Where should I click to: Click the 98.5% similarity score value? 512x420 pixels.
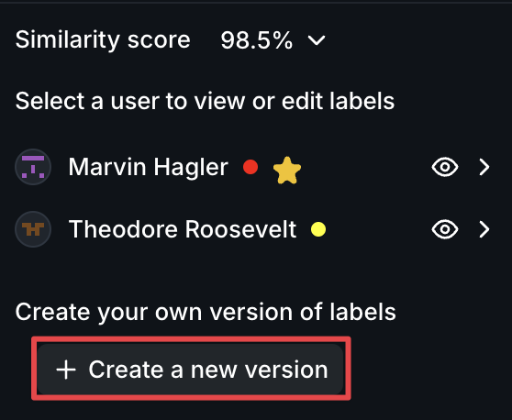click(x=256, y=40)
